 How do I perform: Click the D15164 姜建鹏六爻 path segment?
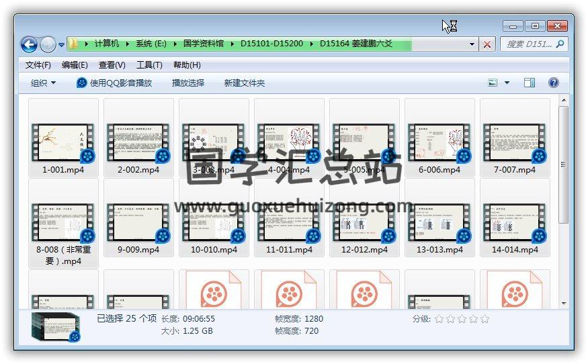click(356, 44)
